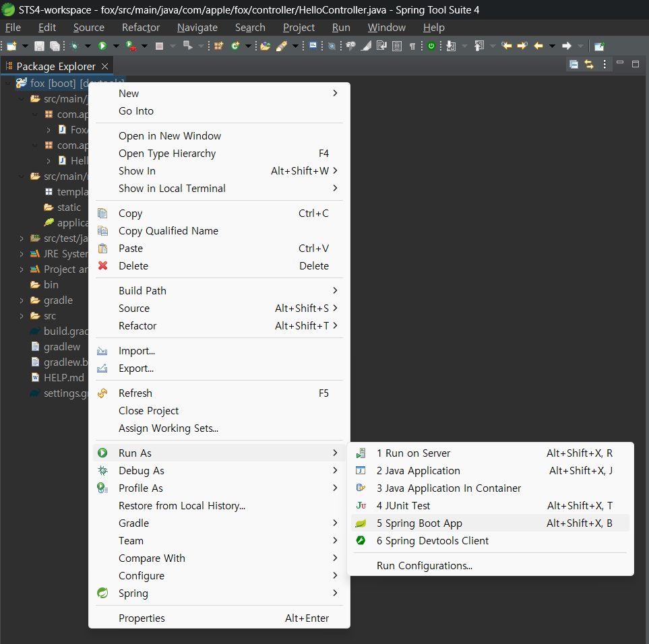The height and width of the screenshot is (644, 649).
Task: Click the yellow Back navigation arrow
Action: (538, 46)
